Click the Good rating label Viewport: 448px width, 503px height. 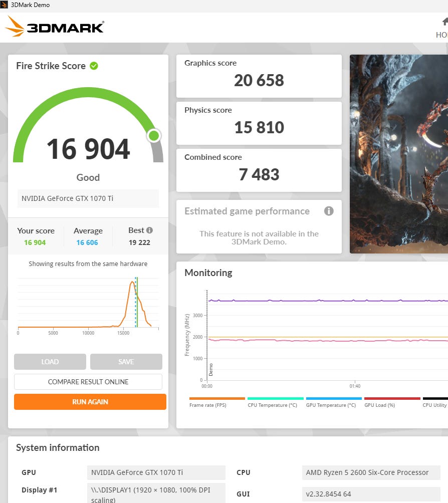88,177
